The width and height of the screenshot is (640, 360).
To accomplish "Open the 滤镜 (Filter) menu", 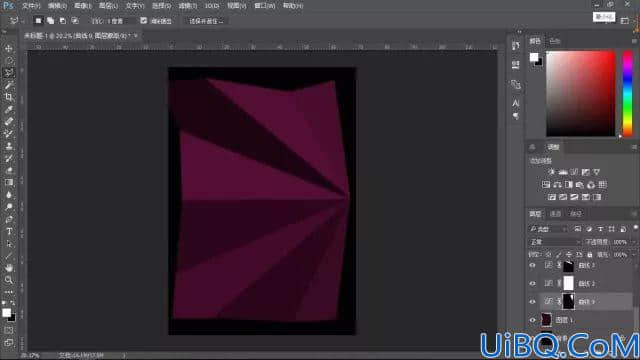I will click(188, 6).
